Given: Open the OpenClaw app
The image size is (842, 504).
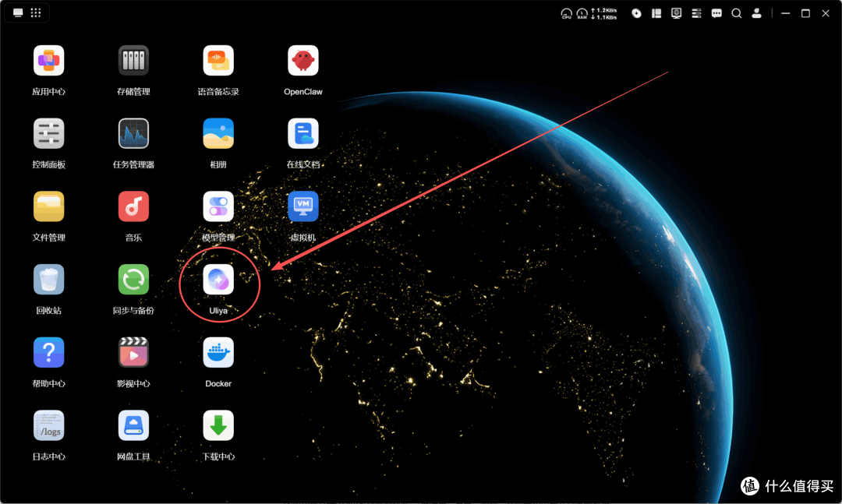Looking at the screenshot, I should coord(303,61).
